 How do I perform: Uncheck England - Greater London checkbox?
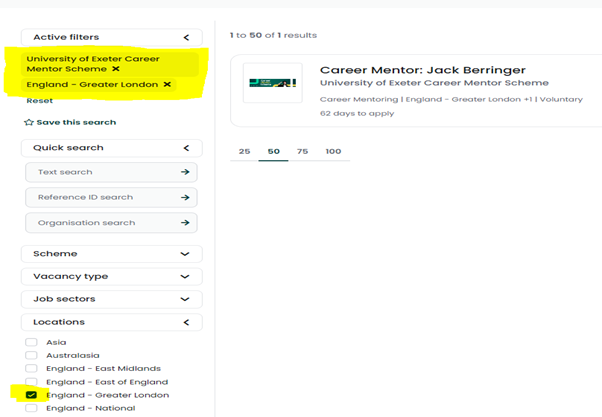click(x=32, y=395)
